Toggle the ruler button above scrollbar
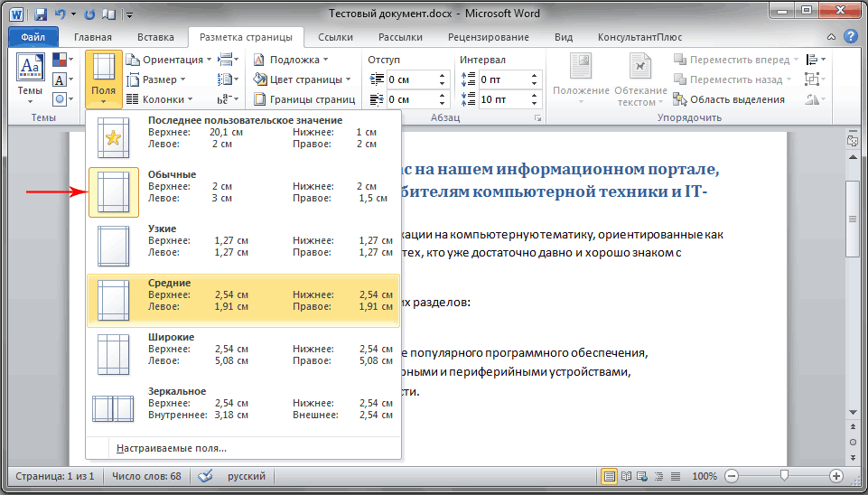 coord(853,139)
